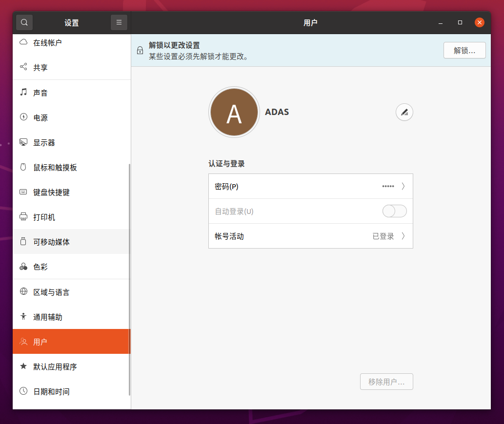Click the keyboard icon for 键盘快捷键
Image resolution: width=504 pixels, height=424 pixels.
23,192
